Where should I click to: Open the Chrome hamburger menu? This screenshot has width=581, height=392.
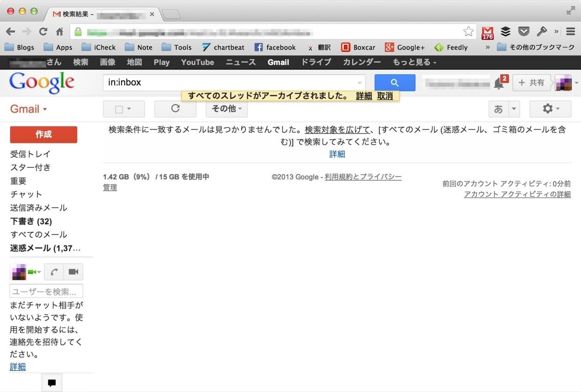570,31
